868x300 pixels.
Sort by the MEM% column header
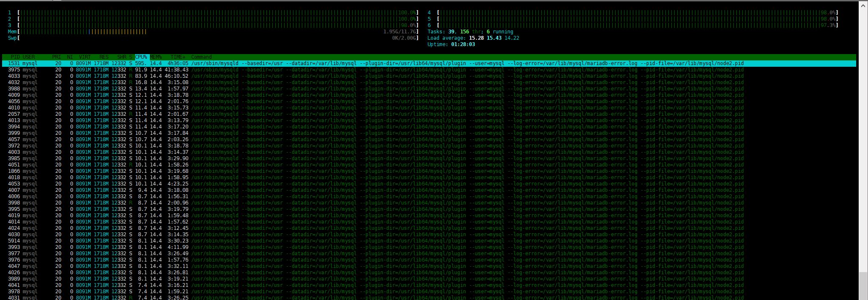point(156,57)
